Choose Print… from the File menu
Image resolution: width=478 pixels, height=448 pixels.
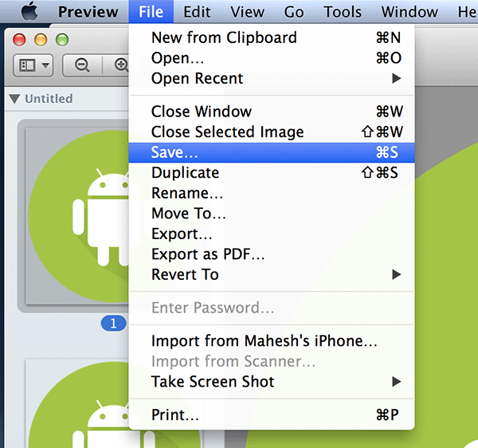click(x=272, y=415)
